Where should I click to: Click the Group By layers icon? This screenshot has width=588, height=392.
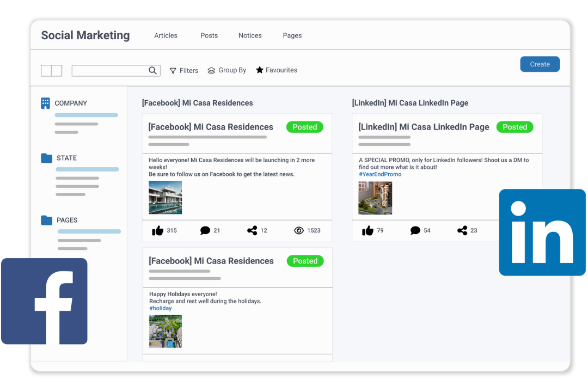pos(211,71)
